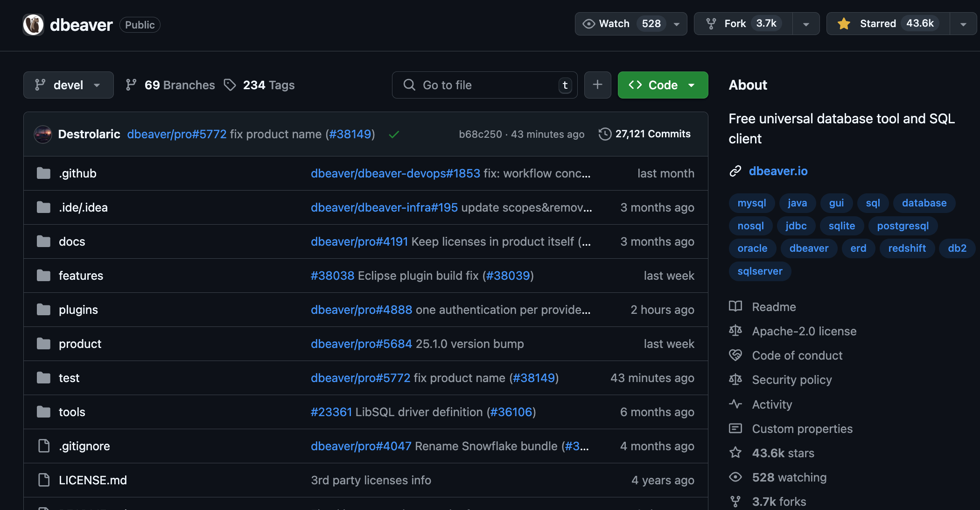This screenshot has height=510, width=980.
Task: Click the dbeaver owner avatar icon
Action: point(33,25)
